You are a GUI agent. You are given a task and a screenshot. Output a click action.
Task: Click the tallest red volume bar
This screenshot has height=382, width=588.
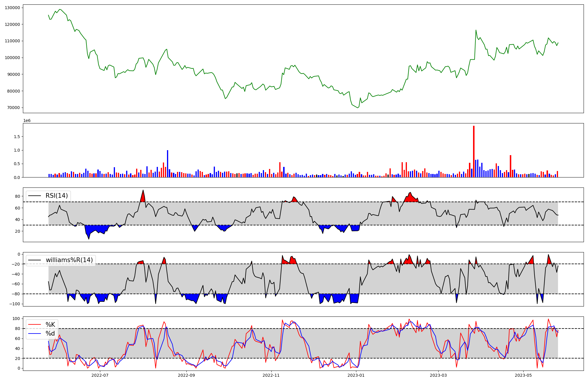(x=474, y=151)
